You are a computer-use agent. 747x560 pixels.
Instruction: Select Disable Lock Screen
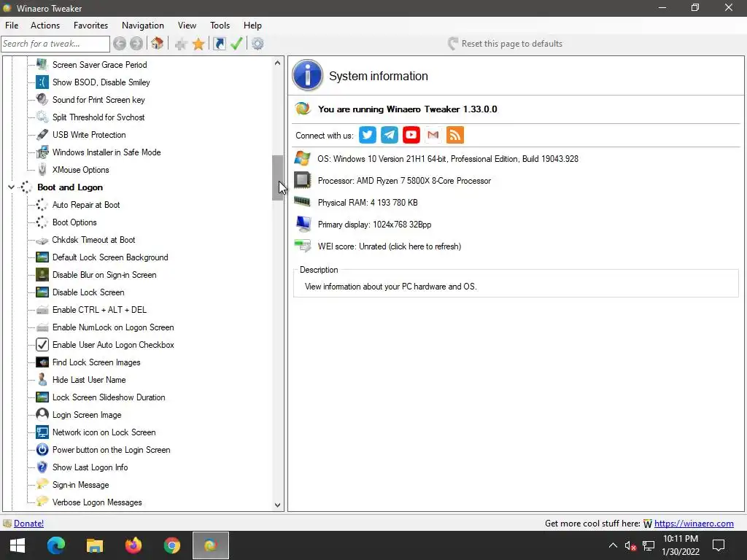click(x=88, y=292)
